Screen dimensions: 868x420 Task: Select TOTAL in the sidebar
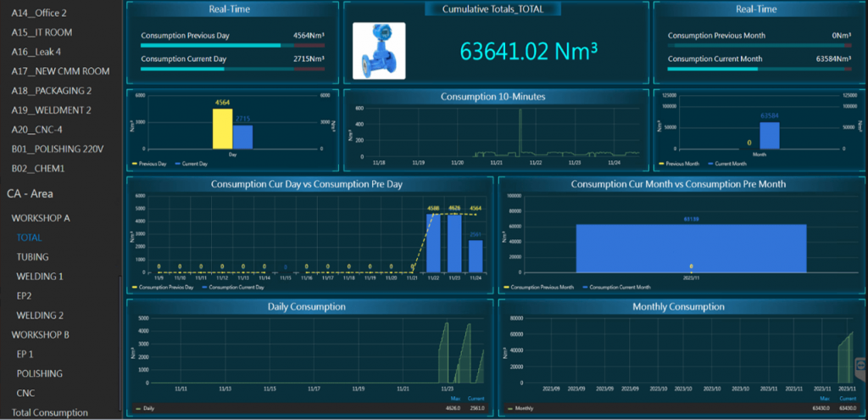pos(29,238)
